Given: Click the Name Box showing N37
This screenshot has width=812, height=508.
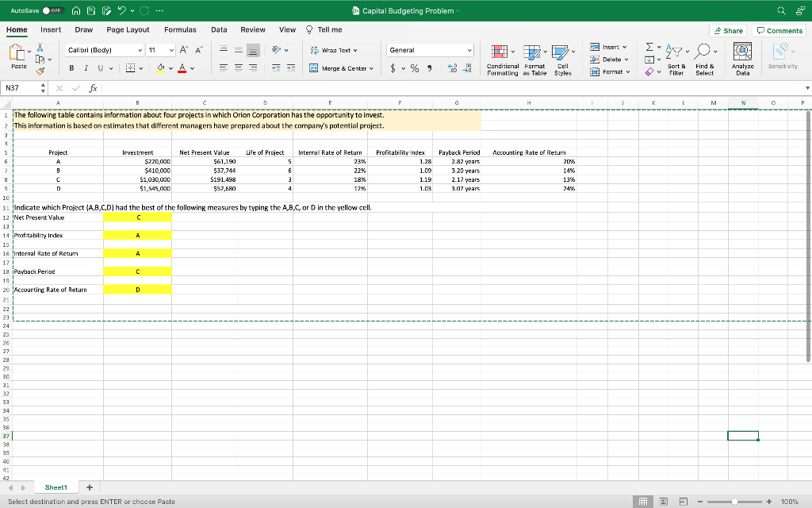Looking at the screenshot, I should [x=20, y=88].
